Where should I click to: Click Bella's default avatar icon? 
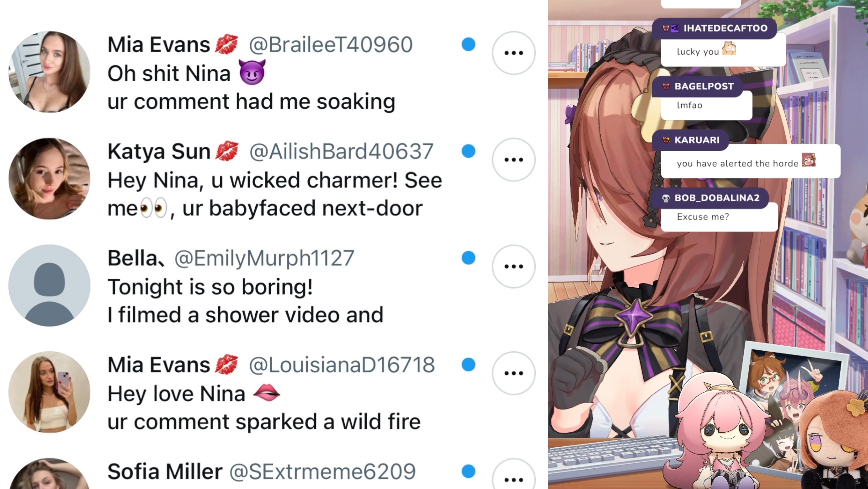click(49, 285)
